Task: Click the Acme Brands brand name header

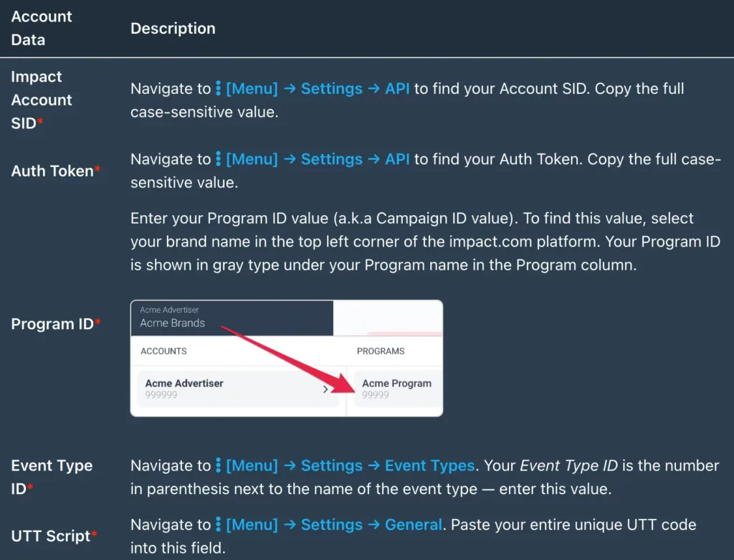Action: click(x=172, y=323)
